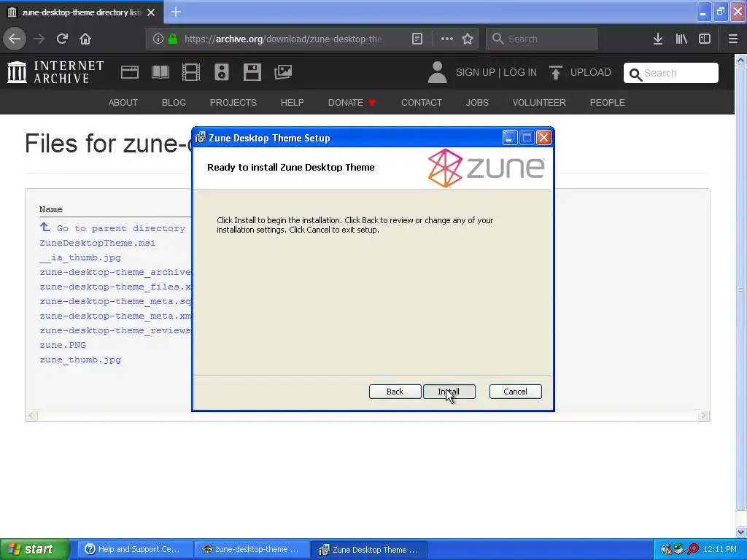Open PROJECTS in archive navigation

pyautogui.click(x=233, y=102)
